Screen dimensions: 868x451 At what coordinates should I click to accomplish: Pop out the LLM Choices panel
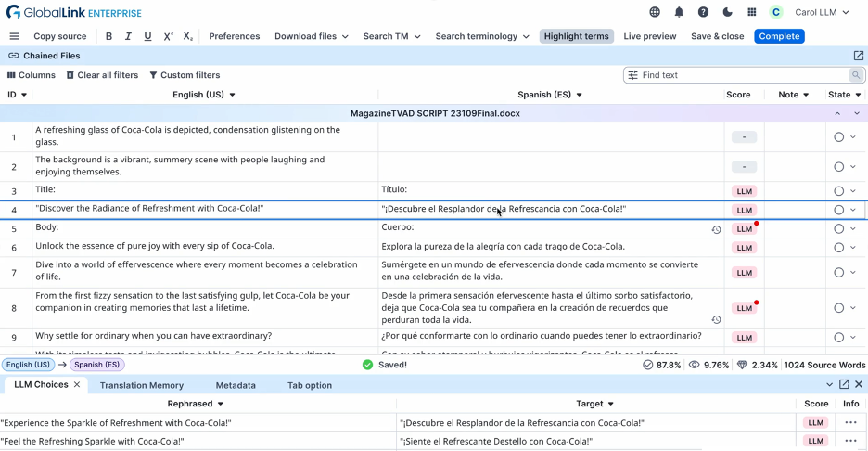[x=844, y=384]
